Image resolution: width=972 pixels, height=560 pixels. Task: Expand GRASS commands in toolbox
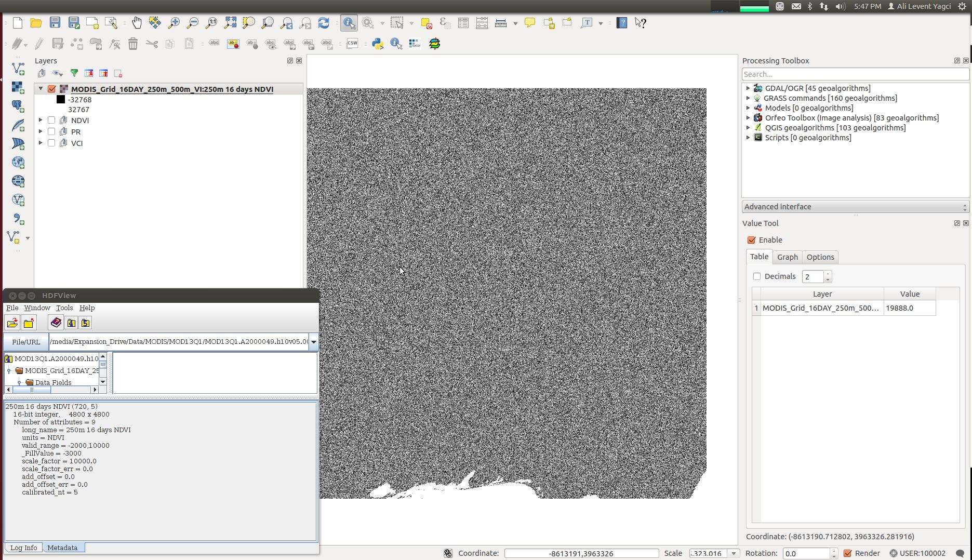click(748, 98)
